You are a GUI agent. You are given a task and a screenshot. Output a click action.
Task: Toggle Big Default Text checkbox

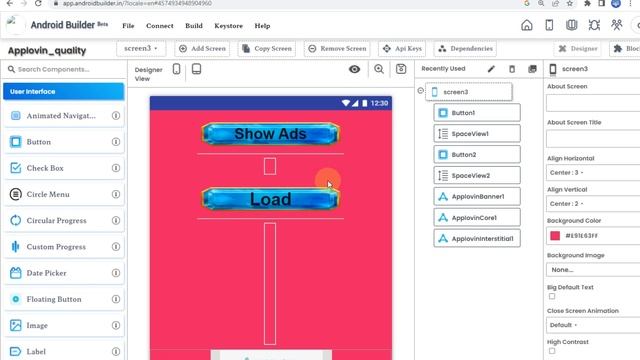(x=552, y=296)
